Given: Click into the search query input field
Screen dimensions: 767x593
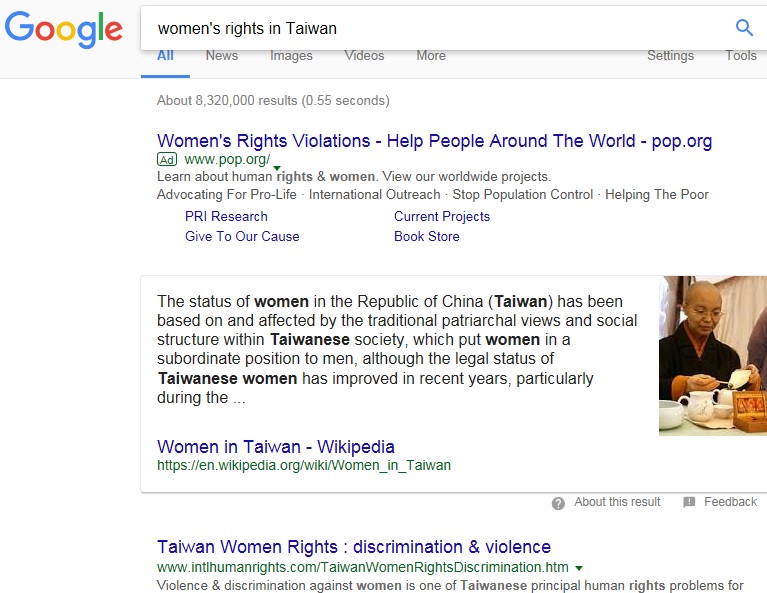Looking at the screenshot, I should [x=435, y=28].
